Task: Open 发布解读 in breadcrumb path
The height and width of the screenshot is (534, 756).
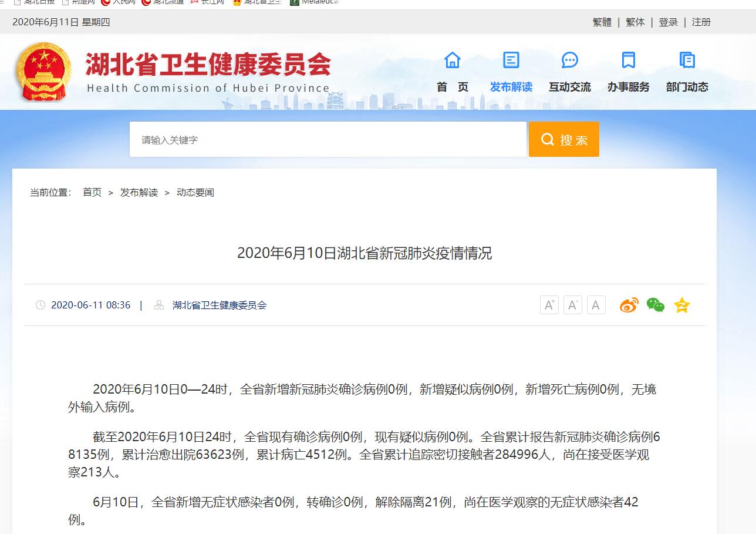Action: (x=139, y=193)
